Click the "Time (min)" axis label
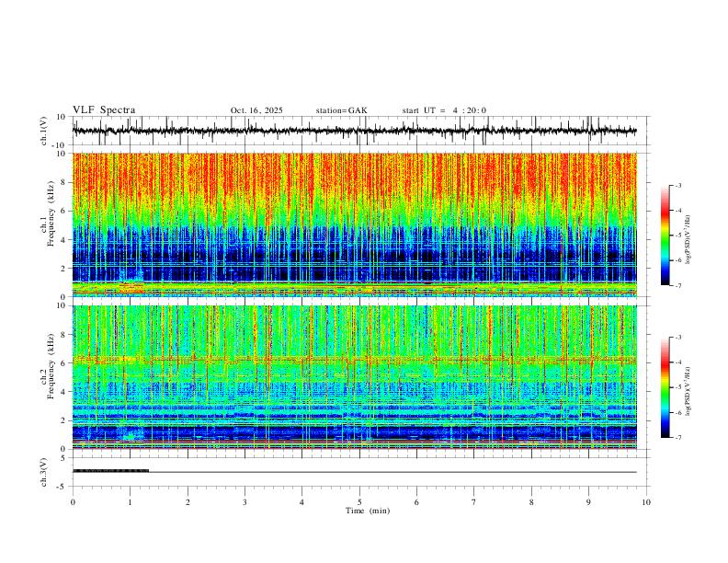The width and height of the screenshot is (728, 563). [368, 511]
